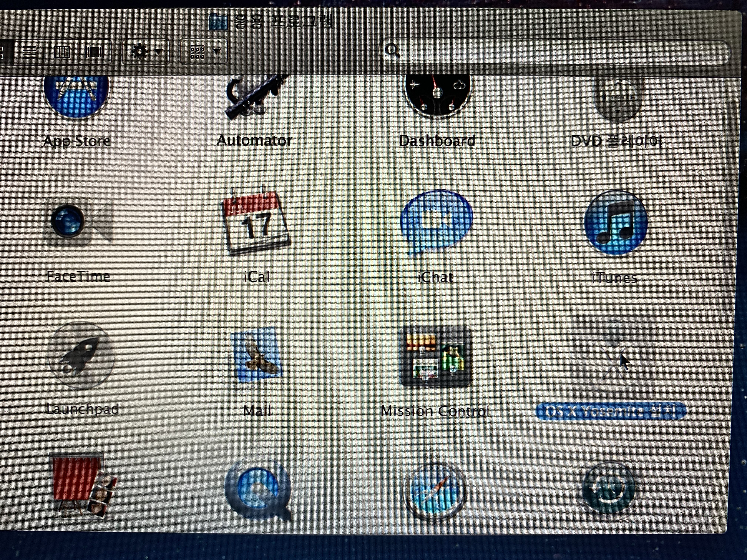Click the OS X Yosemite 설치 label
The height and width of the screenshot is (560, 747).
pos(611,411)
